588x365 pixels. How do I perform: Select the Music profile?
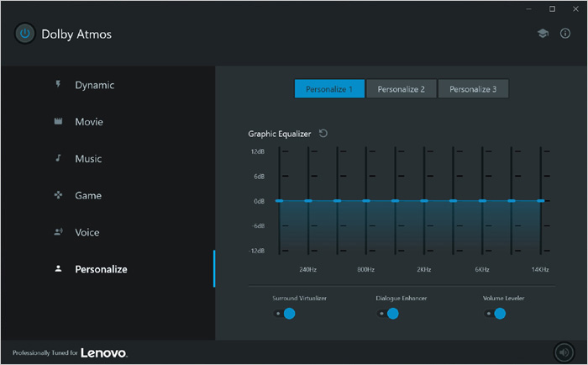pyautogui.click(x=88, y=158)
